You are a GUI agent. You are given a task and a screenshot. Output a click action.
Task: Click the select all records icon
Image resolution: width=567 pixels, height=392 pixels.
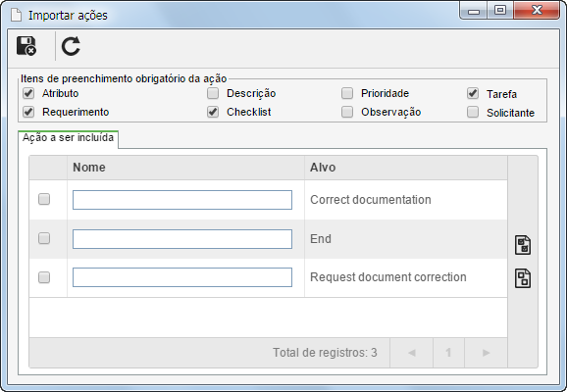click(x=523, y=245)
